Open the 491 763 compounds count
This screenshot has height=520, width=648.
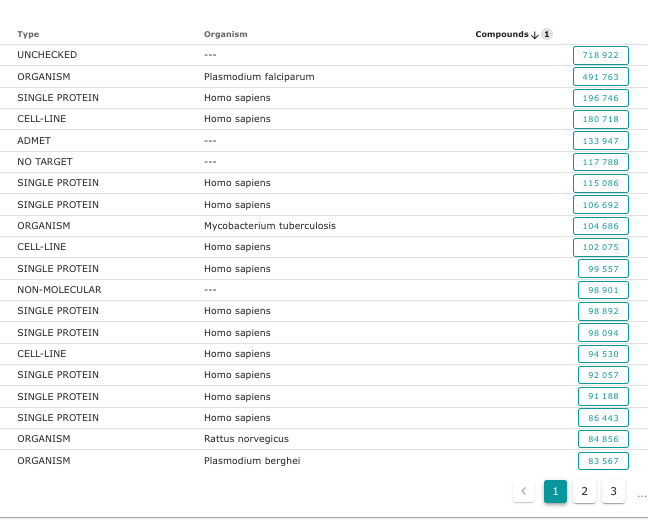pyautogui.click(x=600, y=77)
